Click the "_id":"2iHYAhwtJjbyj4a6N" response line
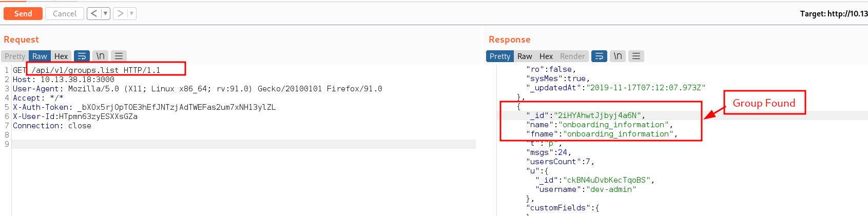 tap(586, 115)
